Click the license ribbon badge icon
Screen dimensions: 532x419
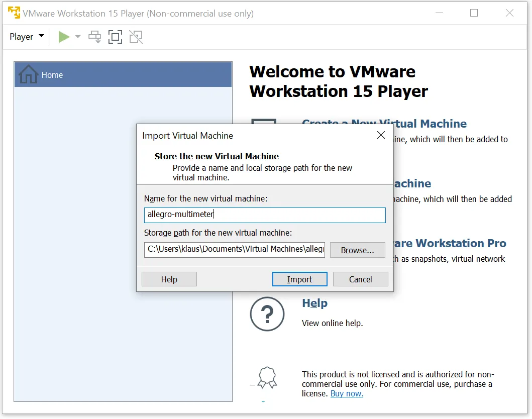[267, 378]
